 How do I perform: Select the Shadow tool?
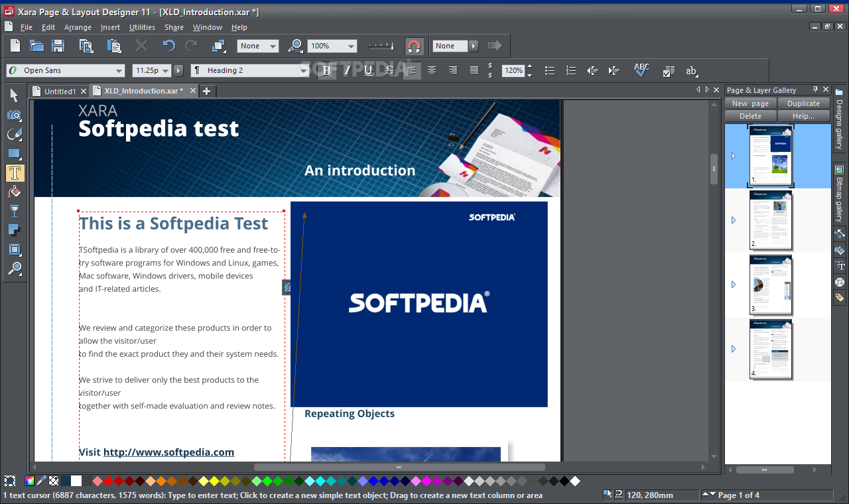(x=15, y=231)
